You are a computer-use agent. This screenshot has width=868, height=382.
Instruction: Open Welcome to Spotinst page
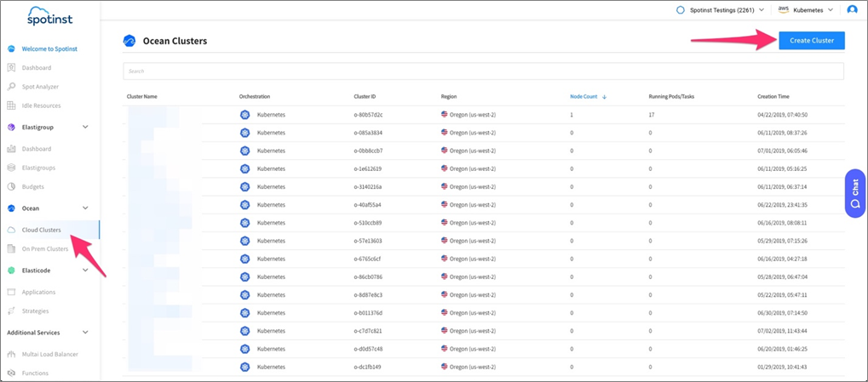pos(49,48)
